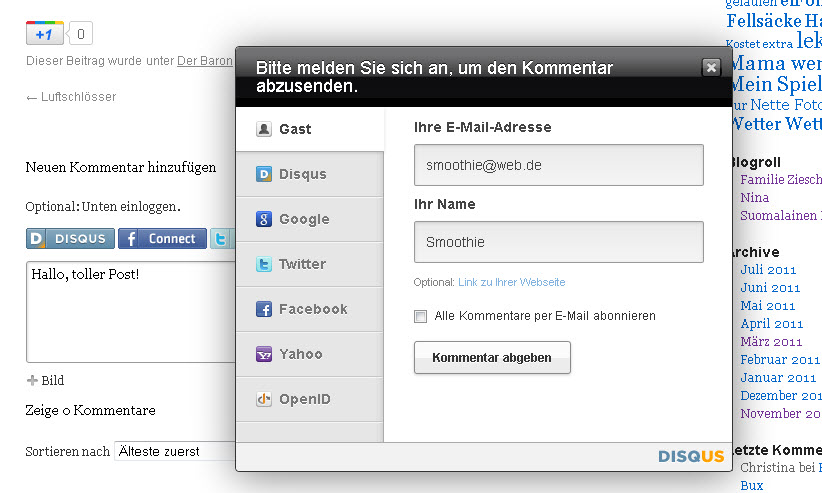Viewport: 822px width, 493px height.
Task: Click the Twitter bird icon
Action: [264, 264]
